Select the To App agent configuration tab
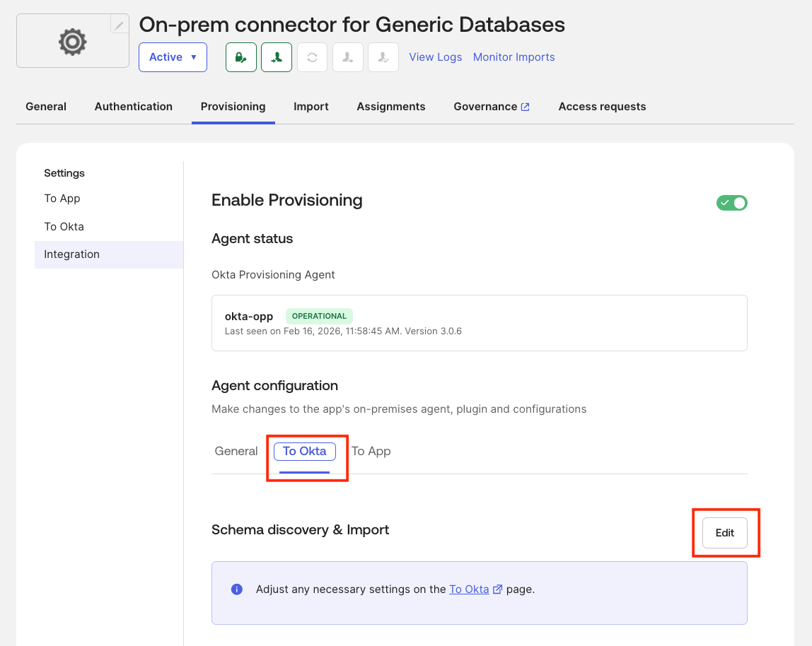 pyautogui.click(x=371, y=451)
